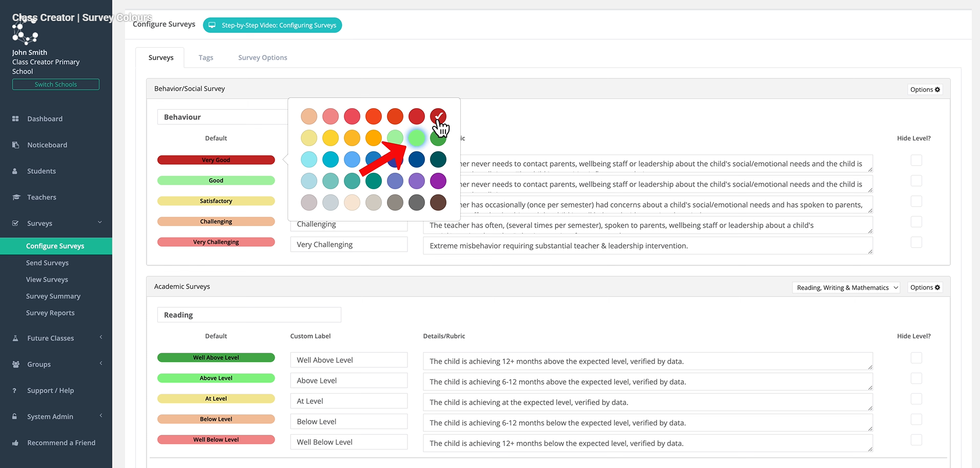This screenshot has width=980, height=468.
Task: Click the Switch Schools button
Action: (x=56, y=85)
